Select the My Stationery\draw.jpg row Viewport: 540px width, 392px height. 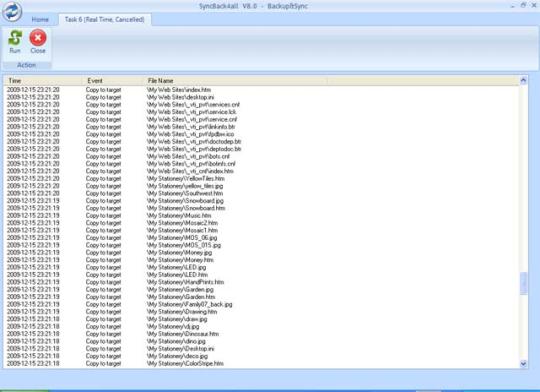pyautogui.click(x=261, y=319)
